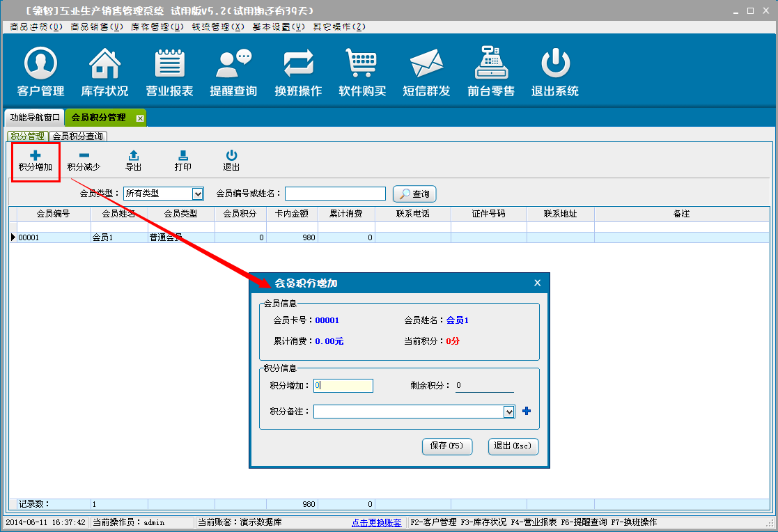The width and height of the screenshot is (778, 532).
Task: Open 客户管理 from the main toolbar
Action: click(40, 72)
